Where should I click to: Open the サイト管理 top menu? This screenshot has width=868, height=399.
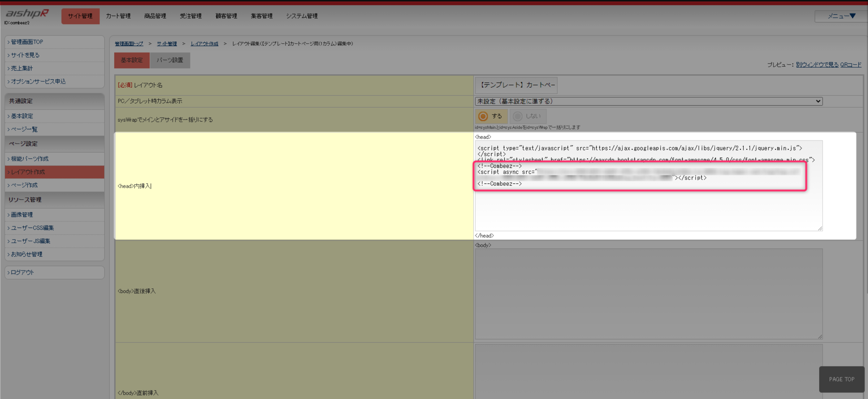[80, 16]
